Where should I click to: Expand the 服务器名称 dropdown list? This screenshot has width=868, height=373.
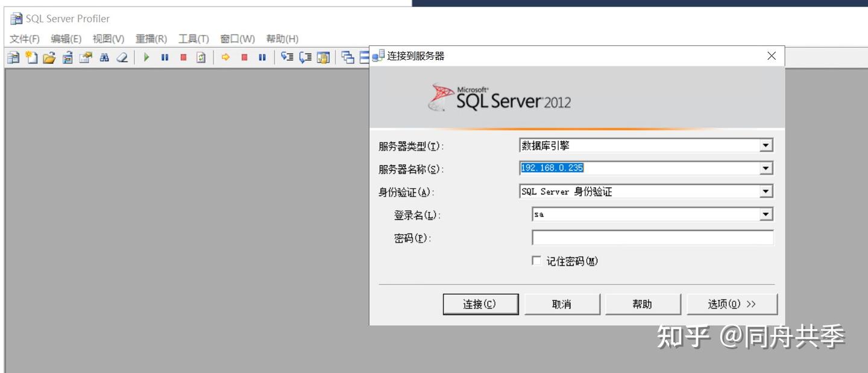766,168
